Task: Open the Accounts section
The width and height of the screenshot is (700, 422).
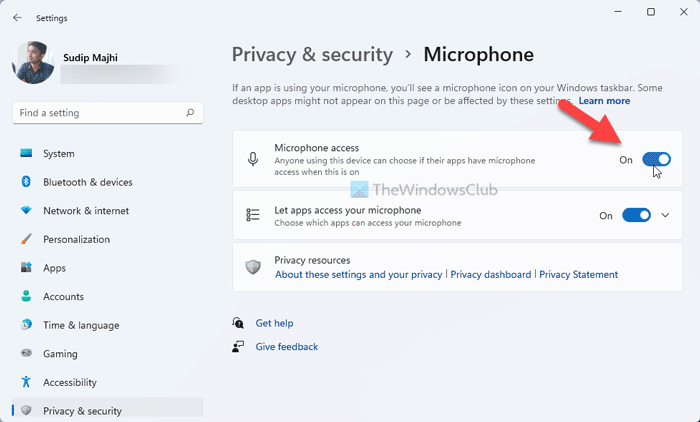Action: point(63,297)
